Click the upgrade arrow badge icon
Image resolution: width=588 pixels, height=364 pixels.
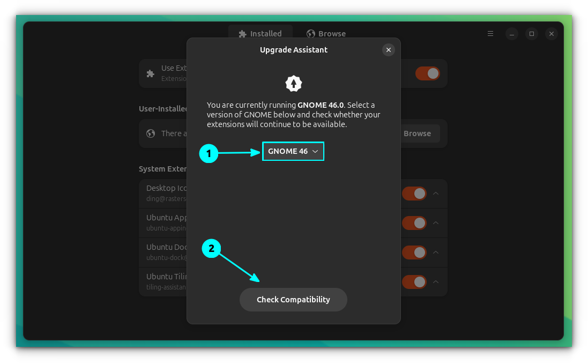point(293,83)
